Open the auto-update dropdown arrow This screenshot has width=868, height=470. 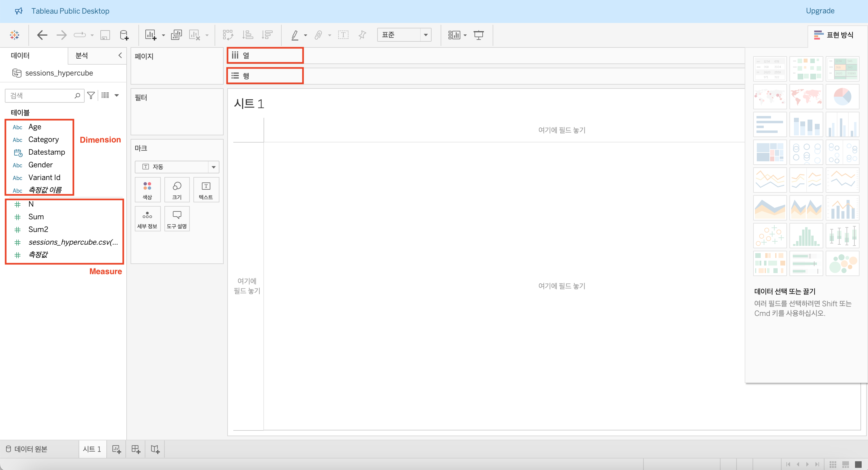pyautogui.click(x=92, y=35)
